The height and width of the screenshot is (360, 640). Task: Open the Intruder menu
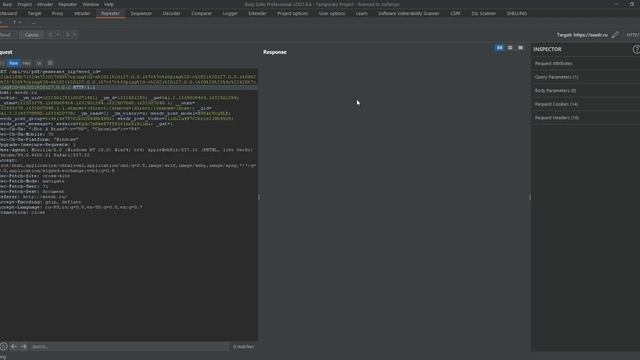click(45, 4)
